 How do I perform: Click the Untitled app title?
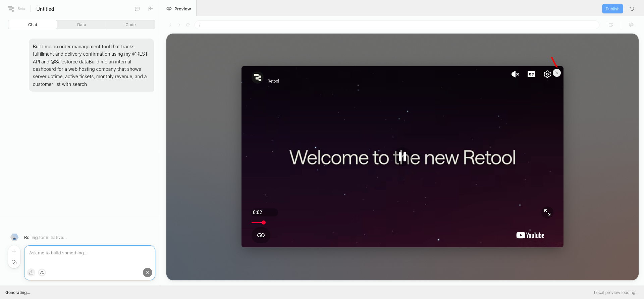click(45, 9)
